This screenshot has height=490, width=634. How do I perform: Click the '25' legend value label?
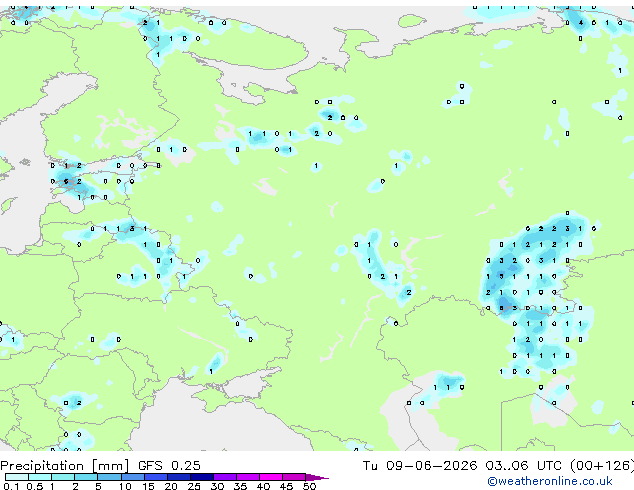pos(194,486)
